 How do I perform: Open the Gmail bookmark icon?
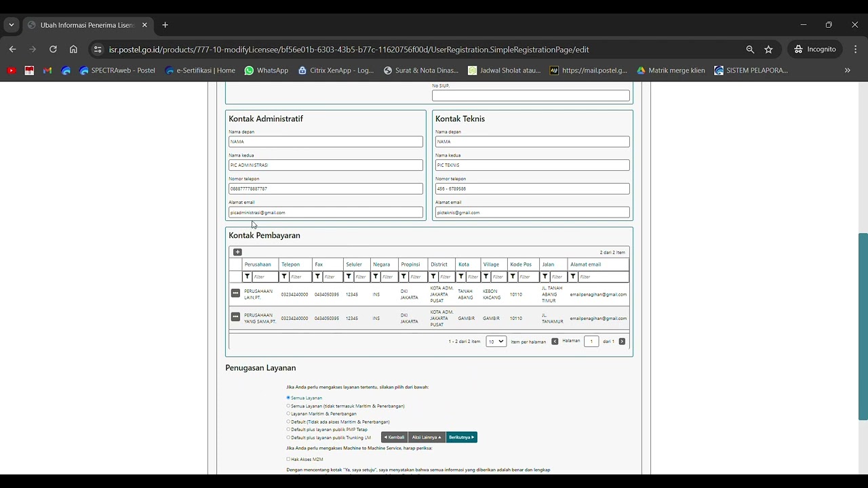pos(47,70)
